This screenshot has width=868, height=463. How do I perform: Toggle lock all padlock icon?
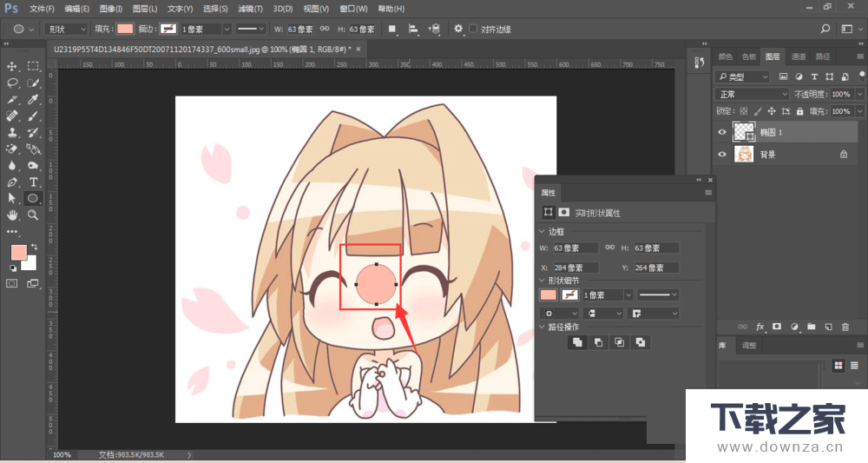pos(800,111)
